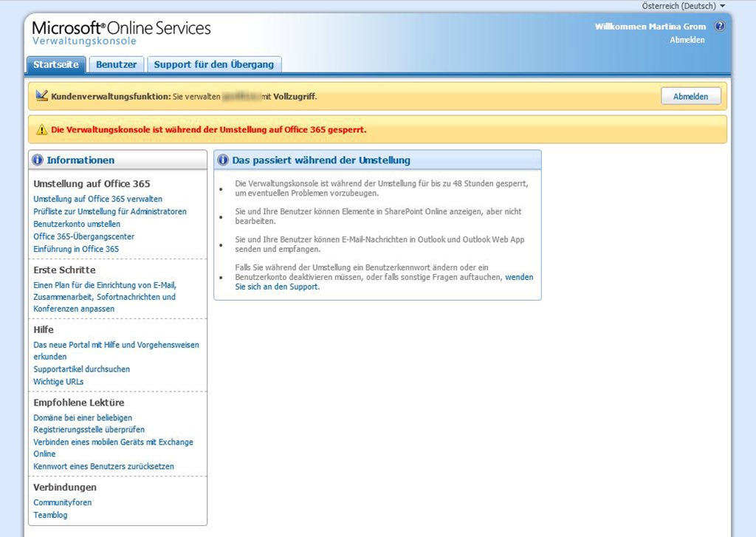Click the 'Willkommen Martina Grom' text
Image resolution: width=756 pixels, height=537 pixels.
[650, 27]
